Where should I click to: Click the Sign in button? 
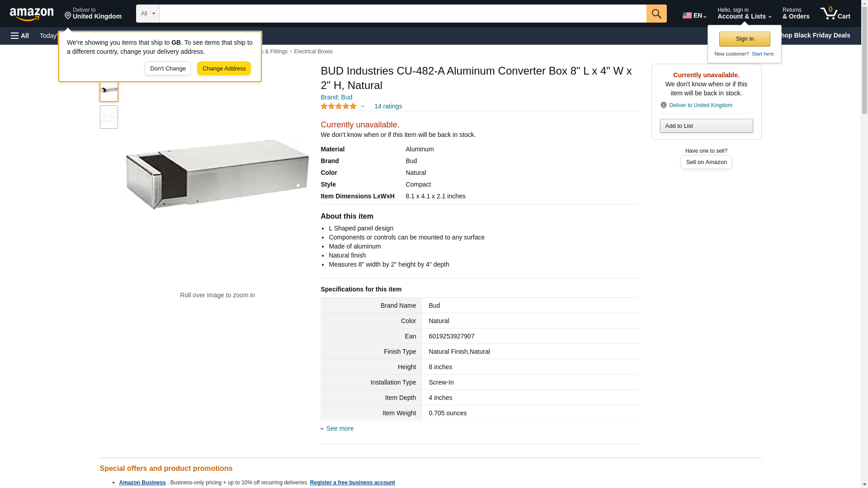(x=745, y=39)
